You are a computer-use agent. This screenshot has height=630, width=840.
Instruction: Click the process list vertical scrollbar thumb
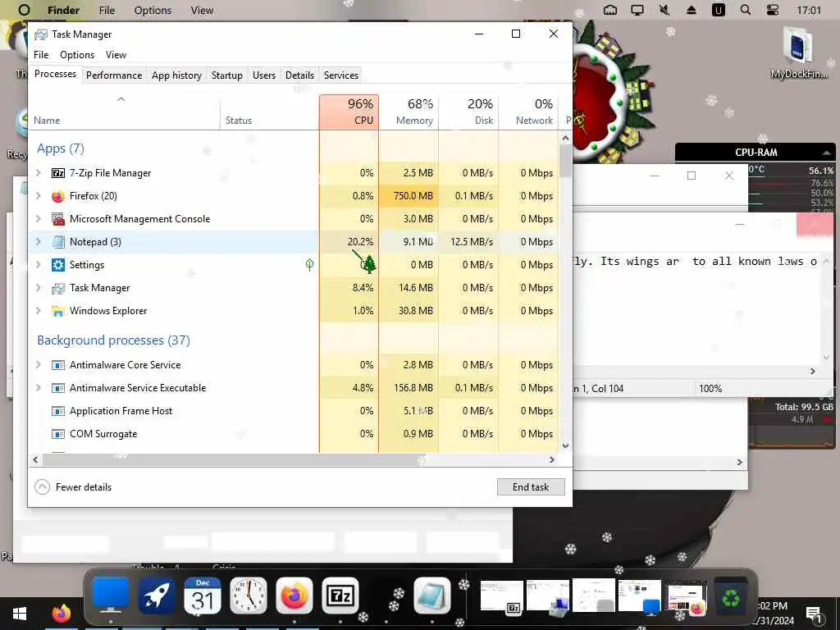click(565, 161)
